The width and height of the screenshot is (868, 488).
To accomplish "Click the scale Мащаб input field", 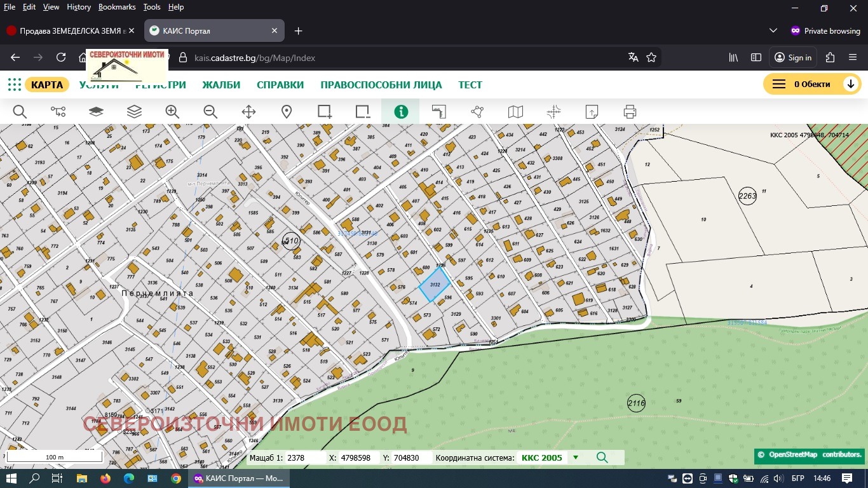I will click(x=304, y=457).
